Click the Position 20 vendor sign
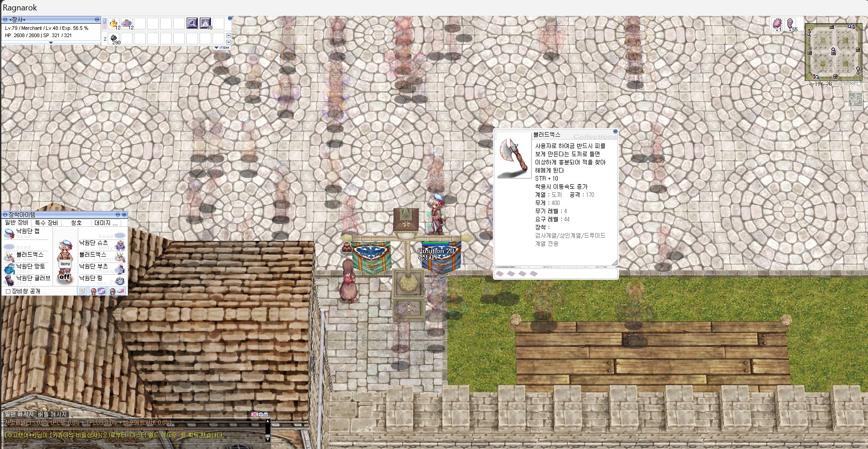Viewport: 868px width, 449px height. click(436, 251)
